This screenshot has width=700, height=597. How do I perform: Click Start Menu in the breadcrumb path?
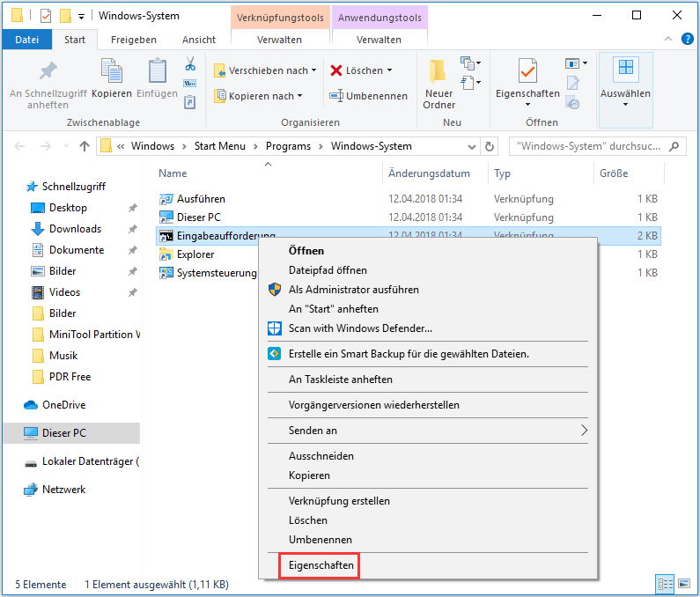click(220, 146)
